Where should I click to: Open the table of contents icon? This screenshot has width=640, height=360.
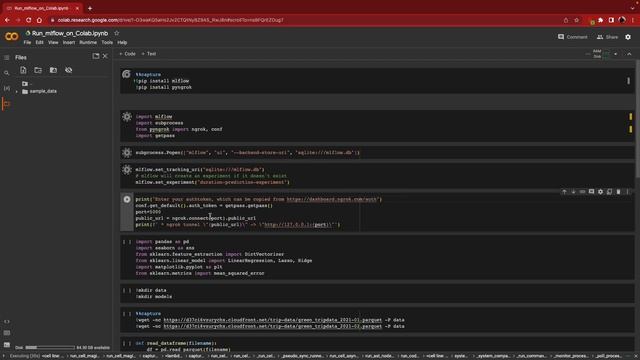(x=7, y=58)
